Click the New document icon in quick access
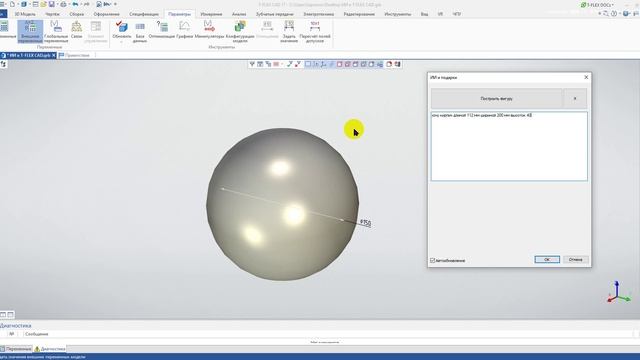 tap(12, 4)
